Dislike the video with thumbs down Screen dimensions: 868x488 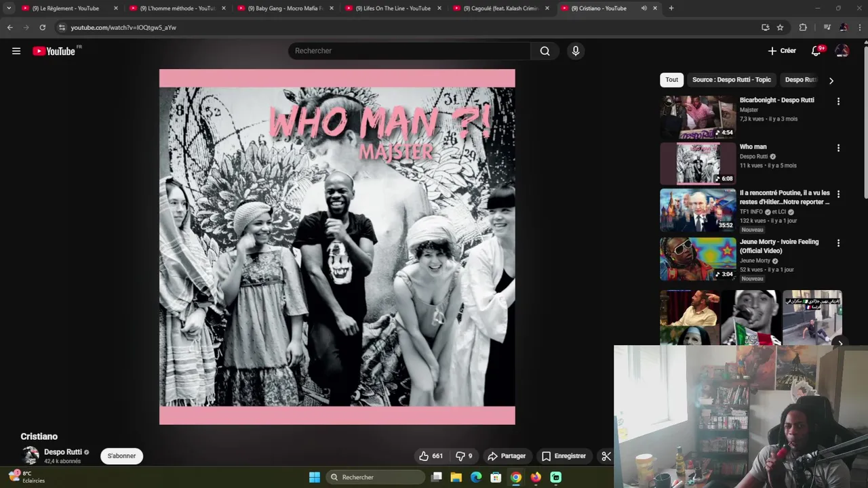pyautogui.click(x=464, y=456)
